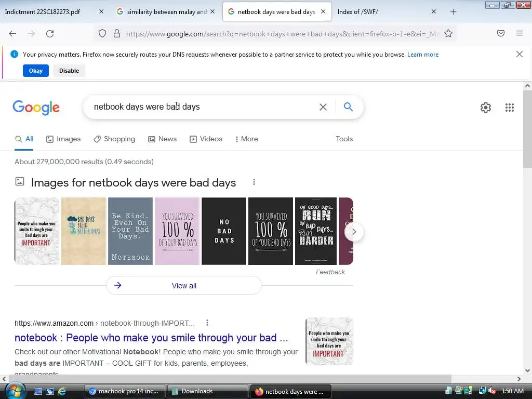Bookmark this page with the star
The image size is (532, 399).
tap(448, 33)
